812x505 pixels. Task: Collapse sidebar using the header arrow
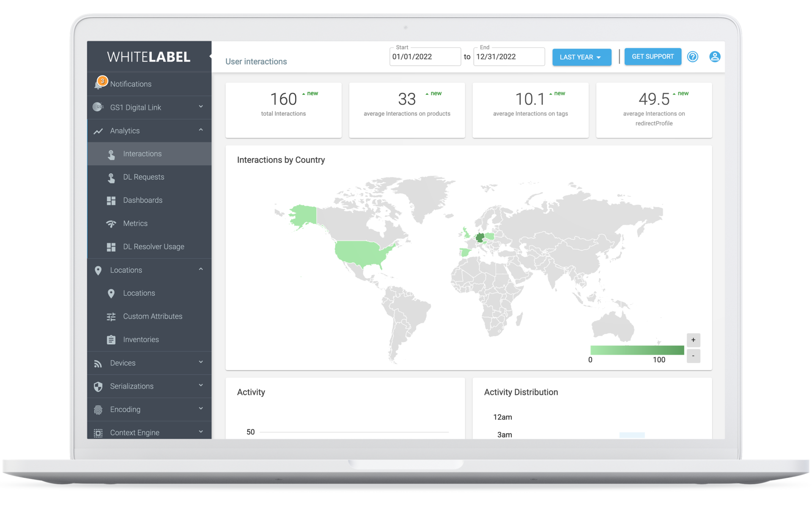(210, 56)
